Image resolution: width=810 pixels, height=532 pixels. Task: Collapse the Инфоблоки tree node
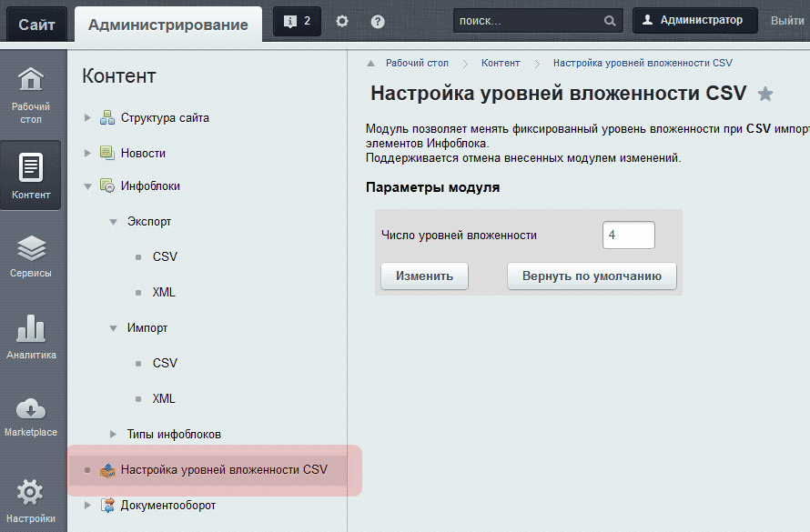tap(88, 186)
